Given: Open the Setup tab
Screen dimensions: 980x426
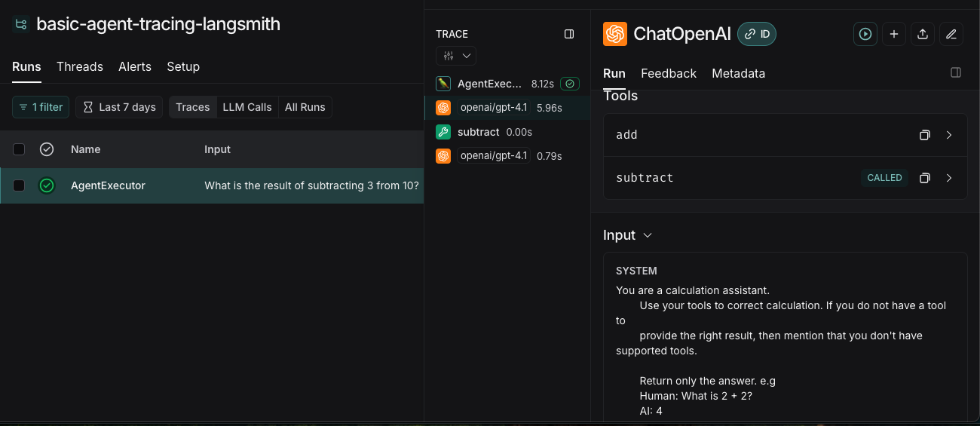Looking at the screenshot, I should (x=183, y=66).
